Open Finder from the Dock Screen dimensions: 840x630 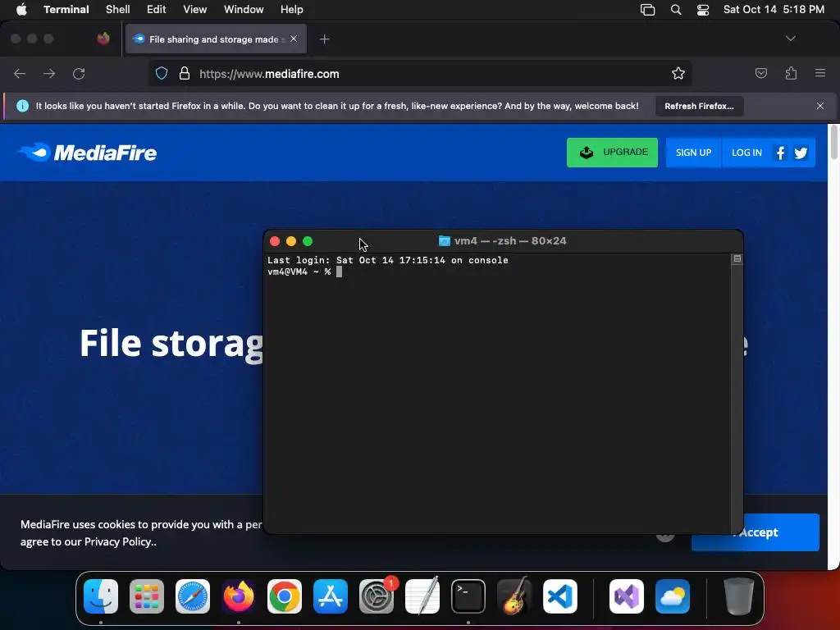[x=101, y=596]
